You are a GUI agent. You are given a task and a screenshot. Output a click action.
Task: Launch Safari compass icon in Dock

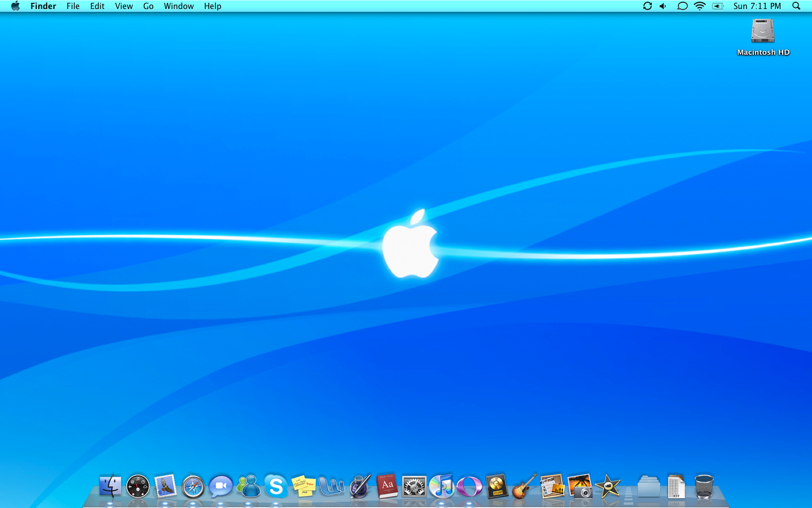193,486
